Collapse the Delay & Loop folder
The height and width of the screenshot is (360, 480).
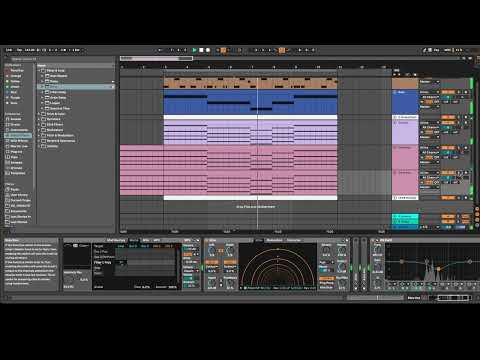point(39,71)
